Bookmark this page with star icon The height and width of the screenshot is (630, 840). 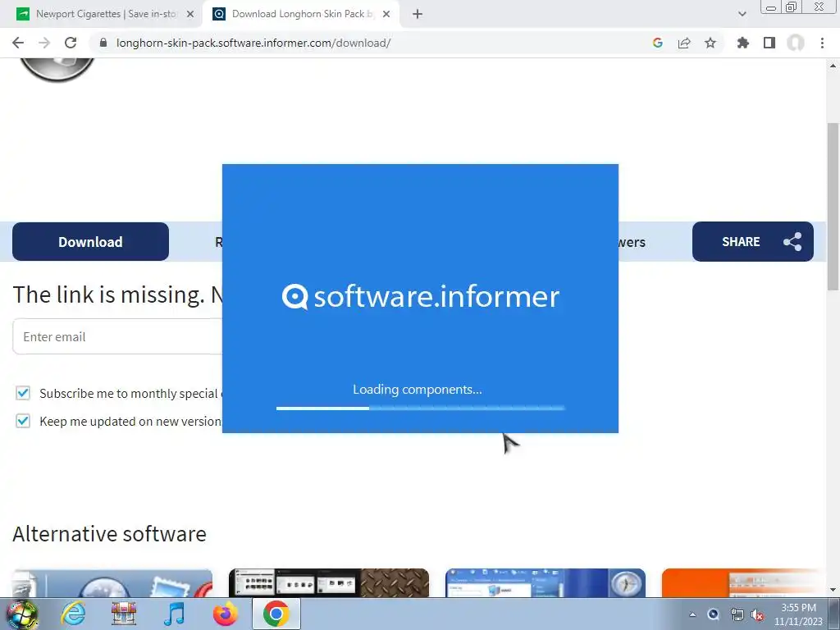[710, 43]
